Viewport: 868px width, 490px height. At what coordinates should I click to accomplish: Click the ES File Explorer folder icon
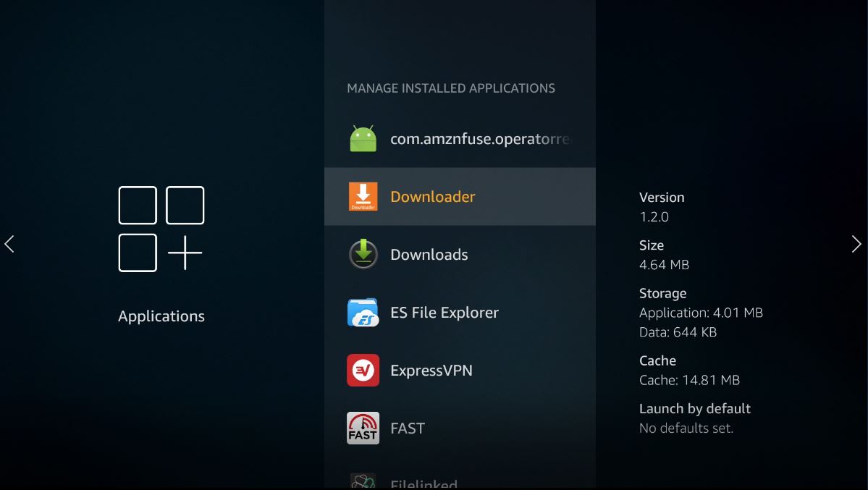(363, 312)
